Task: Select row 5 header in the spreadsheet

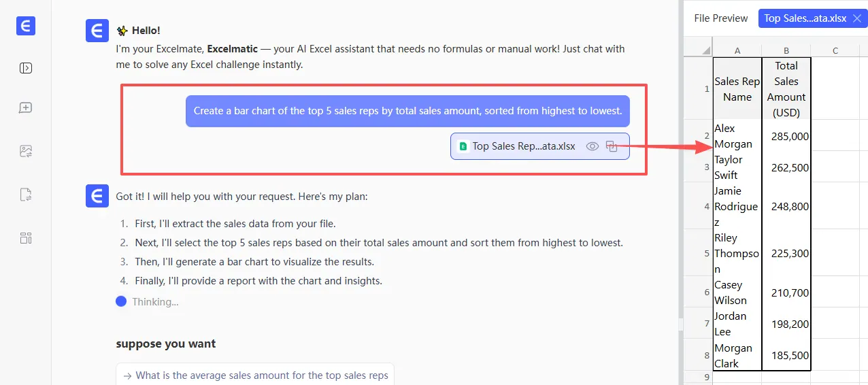Action: [706, 253]
